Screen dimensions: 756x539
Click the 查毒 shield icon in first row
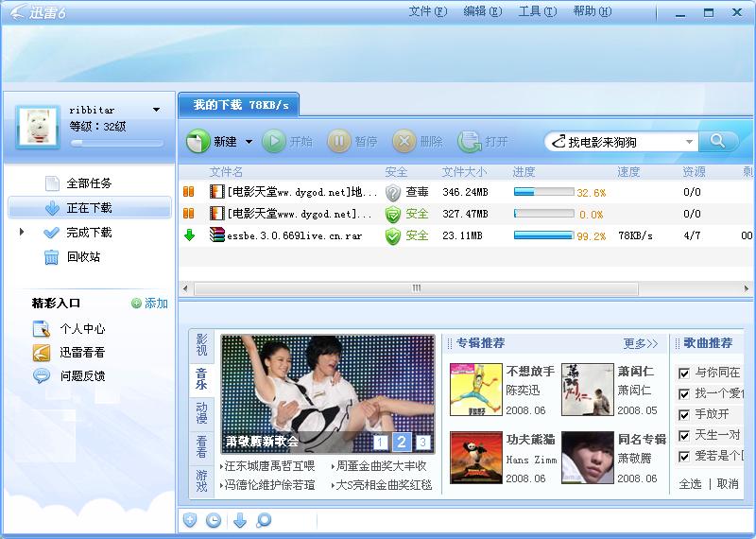393,193
